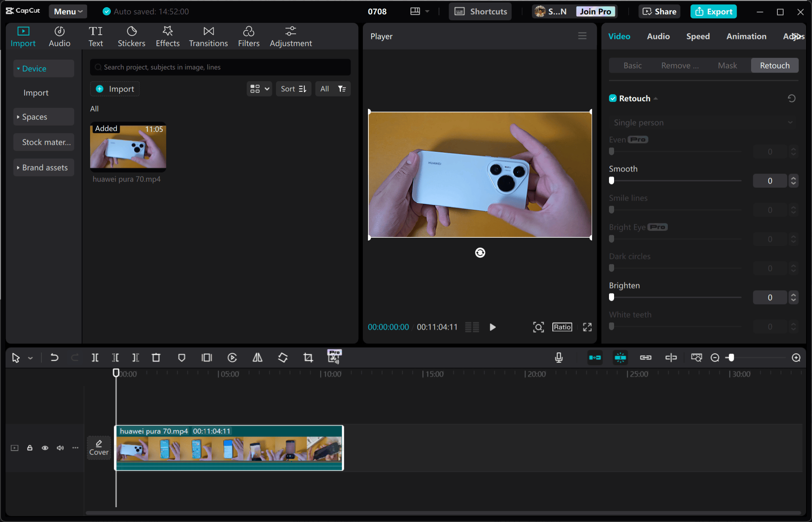Click the preview axis icon
Image resolution: width=812 pixels, height=522 pixels.
tap(671, 358)
